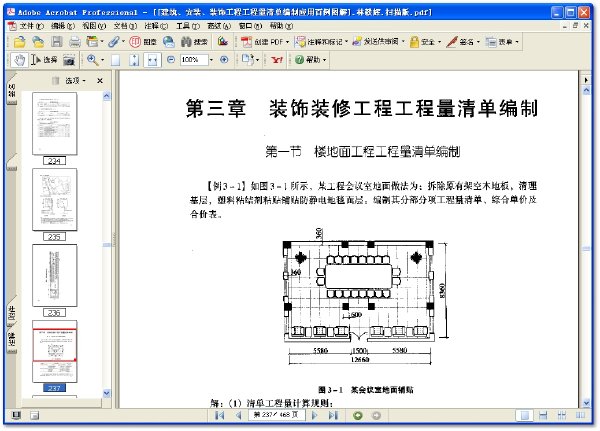
Task: Open the Edit (编辑) menu
Action: pos(63,26)
